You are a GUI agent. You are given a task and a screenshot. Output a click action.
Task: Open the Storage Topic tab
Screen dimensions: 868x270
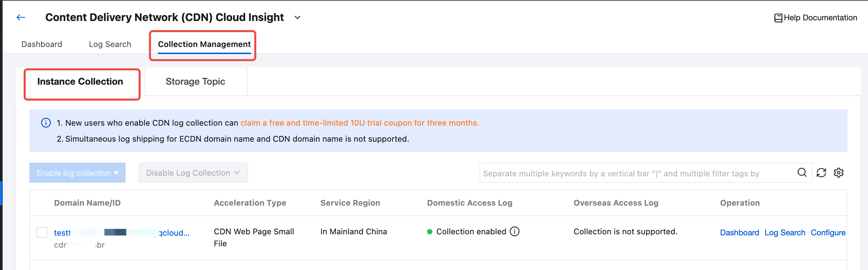[x=195, y=82]
